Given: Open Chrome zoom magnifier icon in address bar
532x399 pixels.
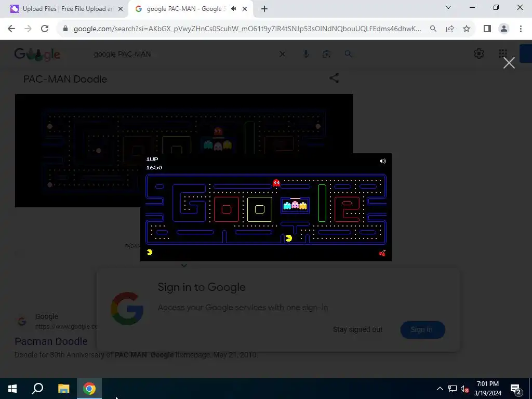Looking at the screenshot, I should coord(433,29).
